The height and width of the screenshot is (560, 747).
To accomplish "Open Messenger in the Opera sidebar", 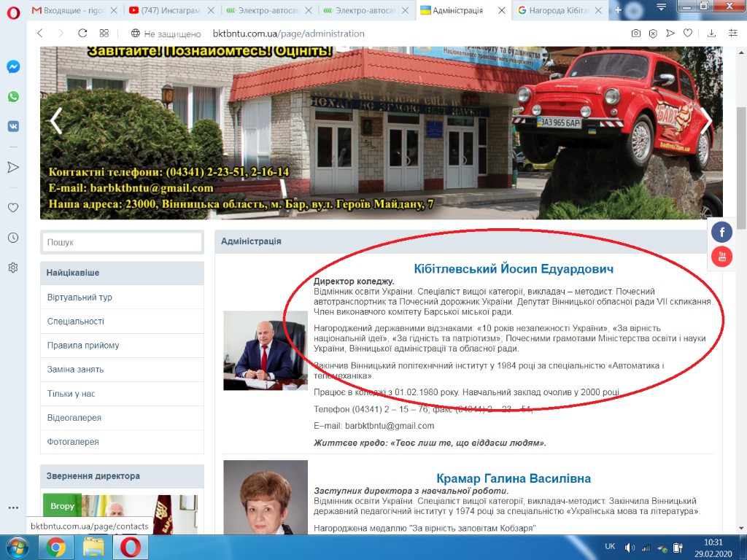I will tap(13, 66).
